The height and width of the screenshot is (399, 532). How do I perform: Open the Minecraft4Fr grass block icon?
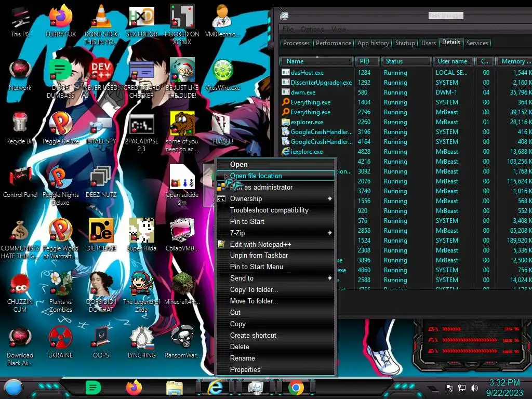pyautogui.click(x=182, y=288)
